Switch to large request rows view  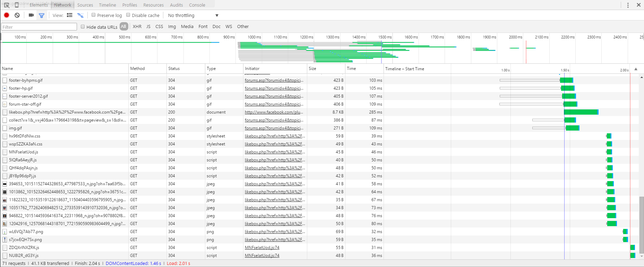pos(70,15)
